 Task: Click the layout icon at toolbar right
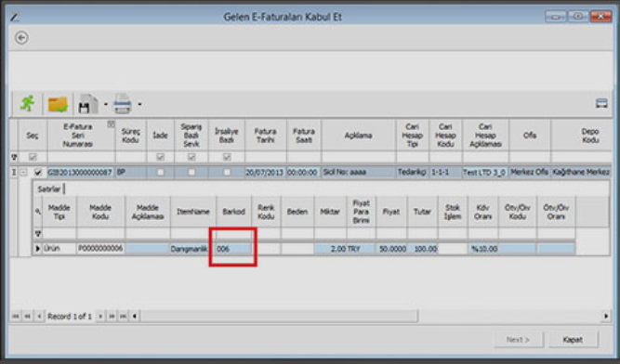point(601,103)
